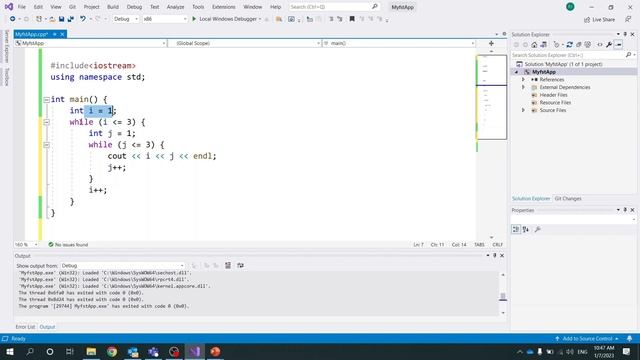Open the Build menu
Image resolution: width=640 pixels, height=360 pixels.
[113, 7]
